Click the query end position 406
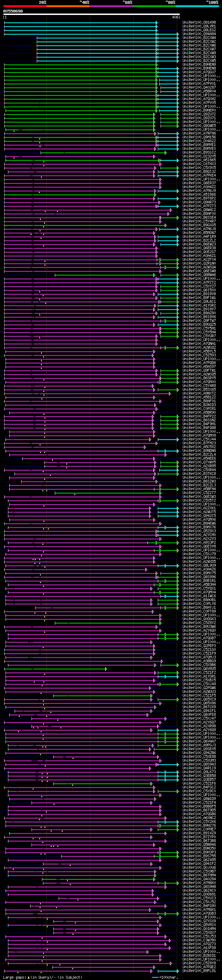This screenshot has width=222, height=980. coord(175,17)
